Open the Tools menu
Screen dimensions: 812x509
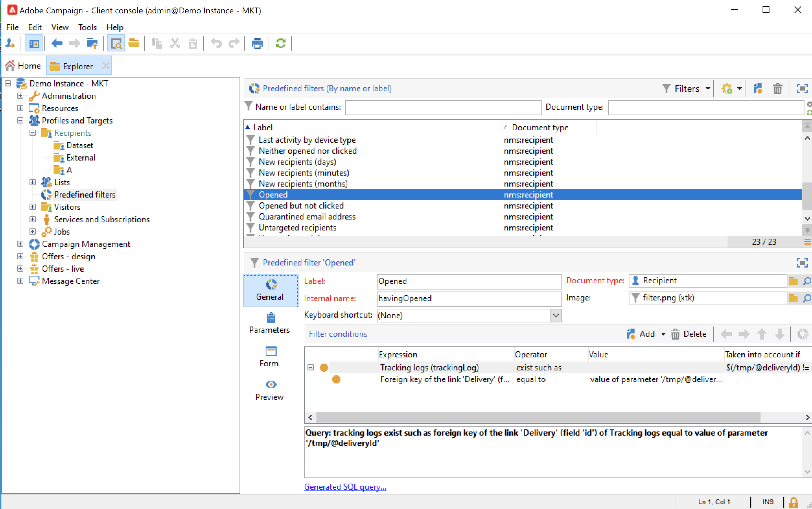click(x=87, y=27)
